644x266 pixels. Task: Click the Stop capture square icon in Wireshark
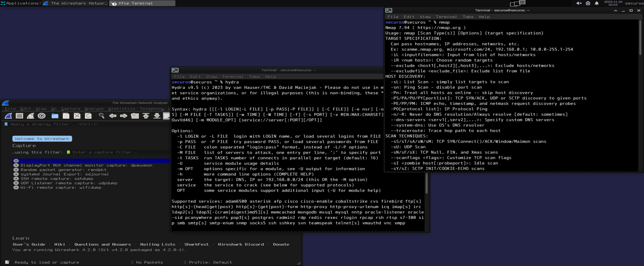tap(19, 116)
